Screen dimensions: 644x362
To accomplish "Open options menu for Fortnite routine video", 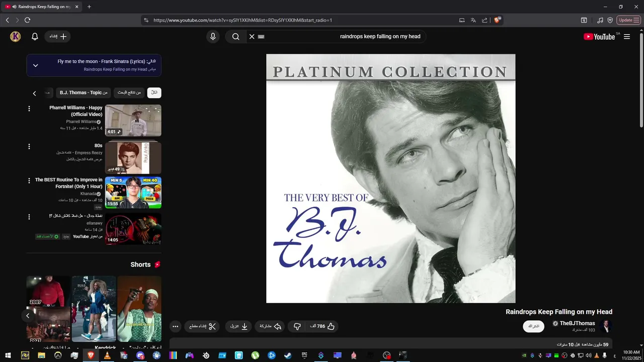I will [x=29, y=180].
